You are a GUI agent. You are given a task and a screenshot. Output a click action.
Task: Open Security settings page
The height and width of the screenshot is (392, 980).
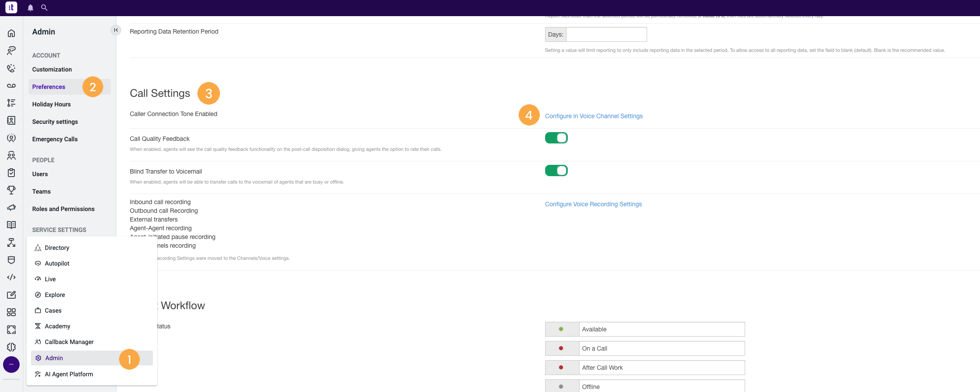[55, 122]
